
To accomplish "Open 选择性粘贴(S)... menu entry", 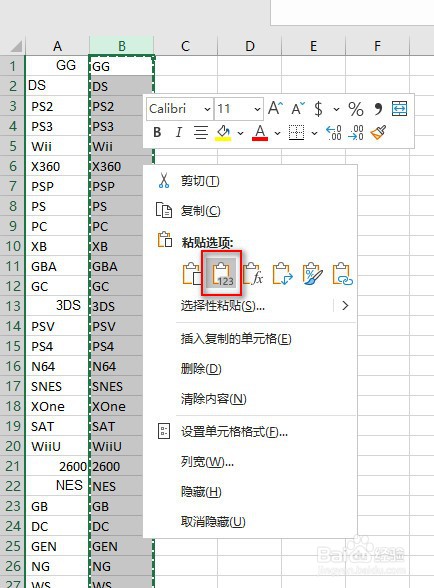I will [x=222, y=306].
